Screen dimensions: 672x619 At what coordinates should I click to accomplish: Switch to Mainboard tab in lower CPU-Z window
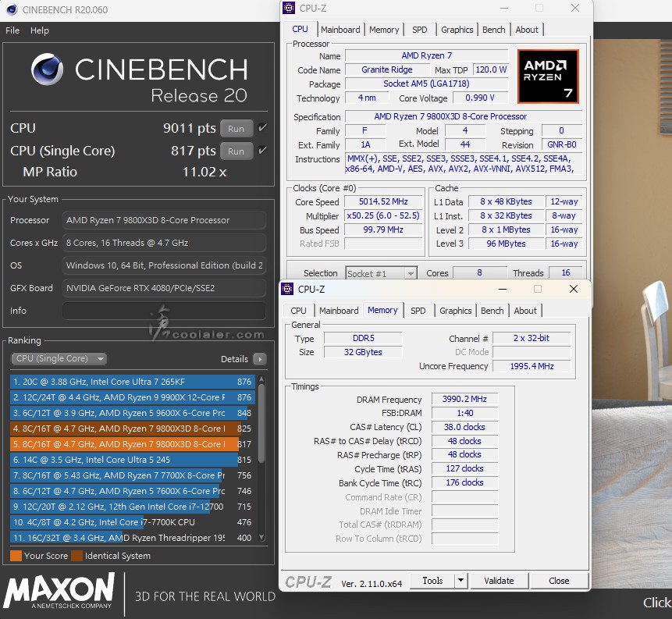(339, 311)
